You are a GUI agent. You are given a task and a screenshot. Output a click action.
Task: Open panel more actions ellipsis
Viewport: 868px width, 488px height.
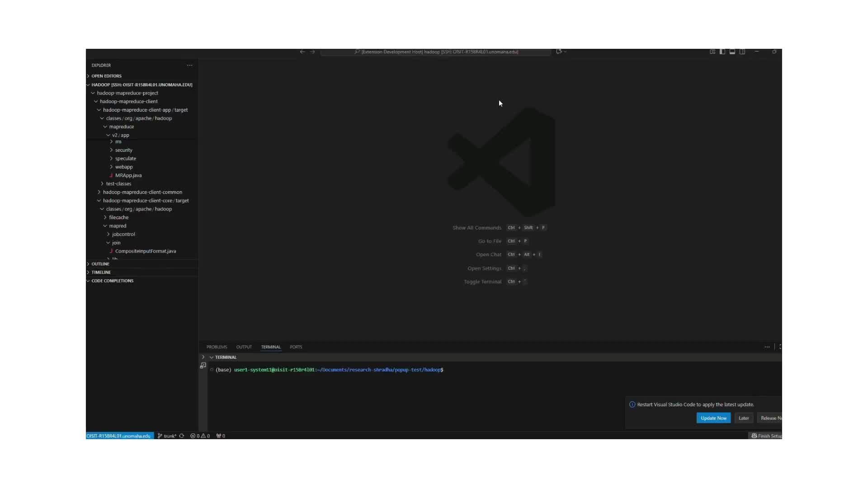coord(767,347)
